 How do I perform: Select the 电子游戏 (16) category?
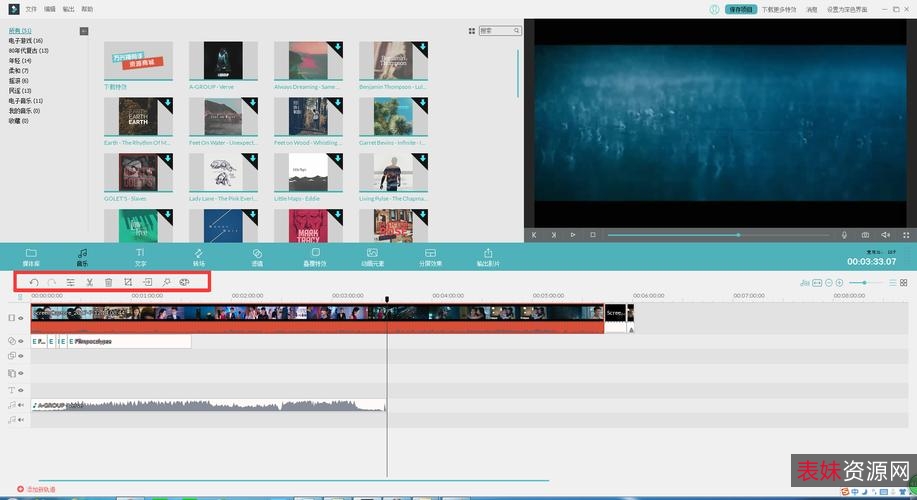25,41
